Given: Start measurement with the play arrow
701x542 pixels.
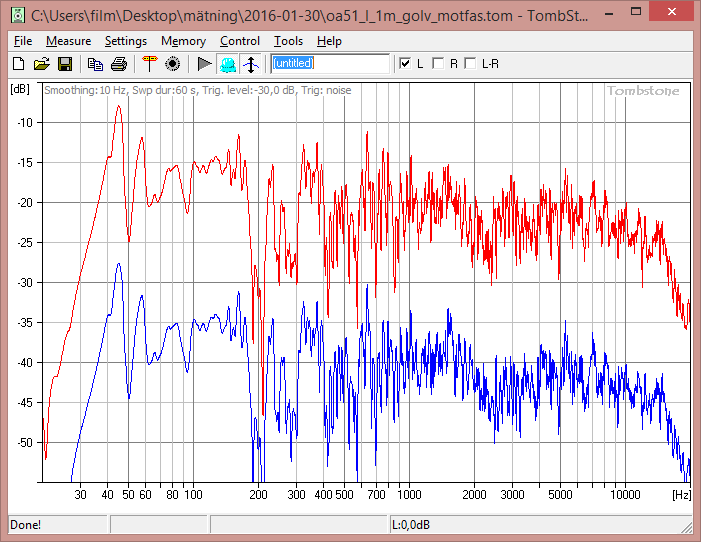Looking at the screenshot, I should pos(203,64).
